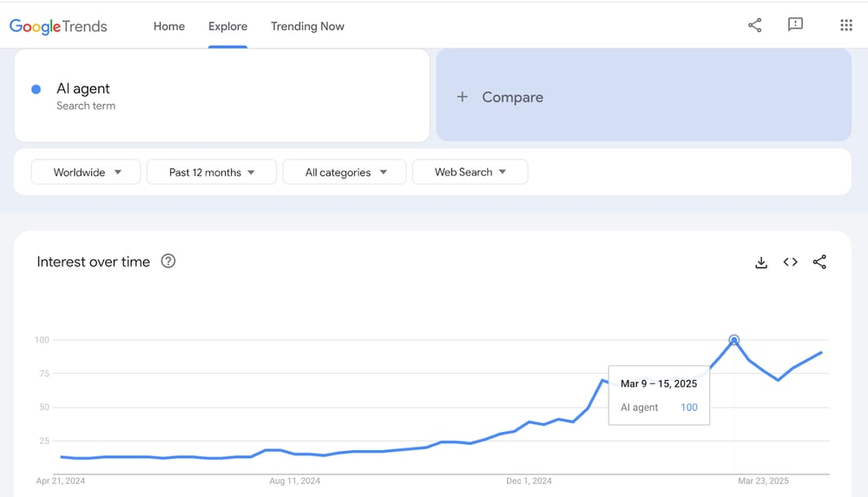Click the blue dot next to AI agent
This screenshot has height=497, width=868.
point(36,89)
